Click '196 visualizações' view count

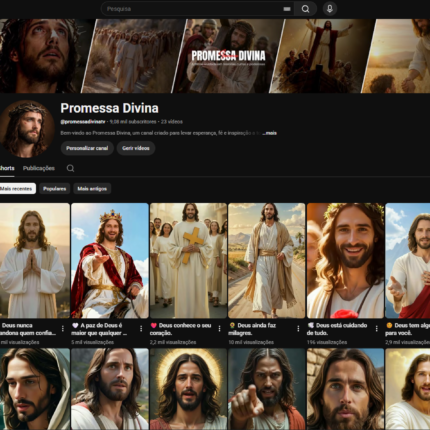(327, 342)
